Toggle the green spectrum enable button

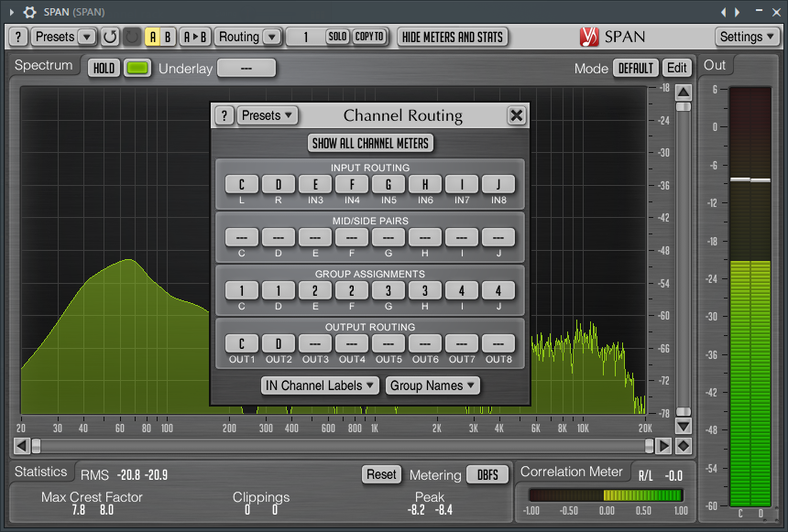click(137, 69)
